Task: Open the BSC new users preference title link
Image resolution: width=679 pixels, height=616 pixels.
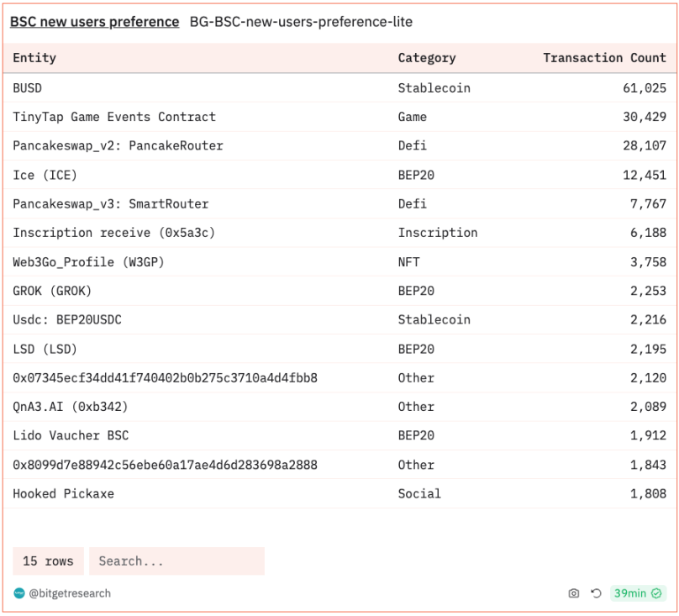Action: coord(94,22)
